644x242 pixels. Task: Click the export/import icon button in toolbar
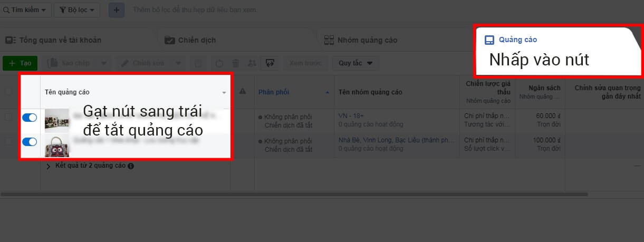click(x=270, y=63)
